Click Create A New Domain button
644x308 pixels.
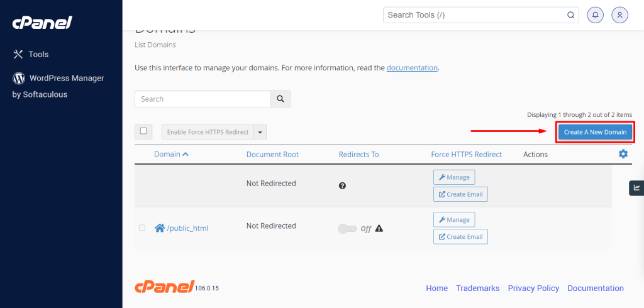point(595,132)
